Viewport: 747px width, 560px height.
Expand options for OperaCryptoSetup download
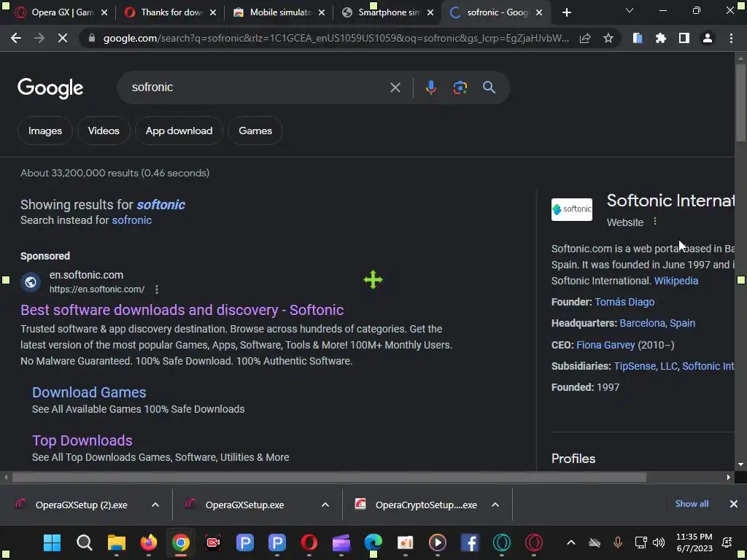click(495, 505)
